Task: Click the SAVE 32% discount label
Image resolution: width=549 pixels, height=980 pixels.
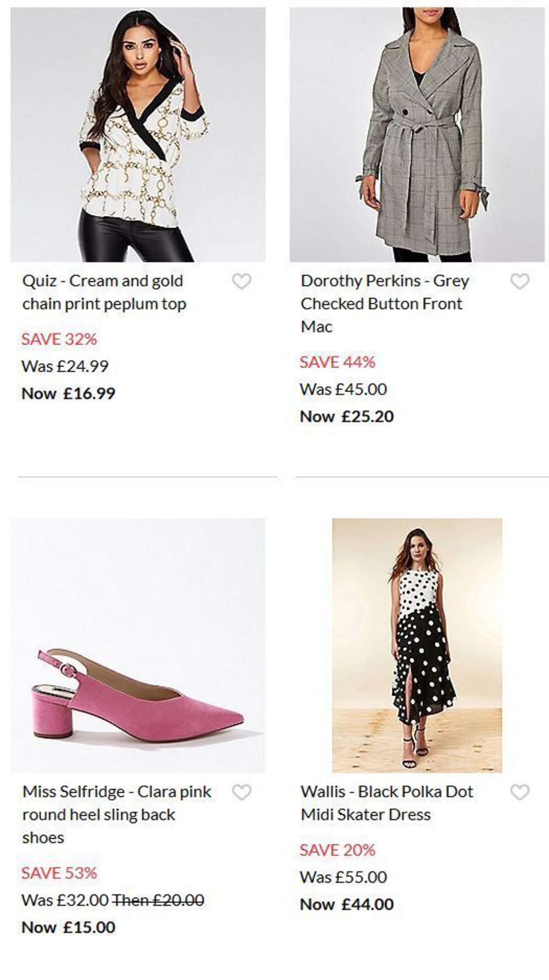Action: 60,339
